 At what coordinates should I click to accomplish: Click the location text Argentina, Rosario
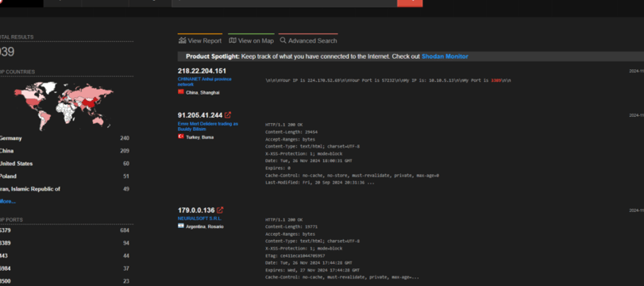tap(205, 226)
